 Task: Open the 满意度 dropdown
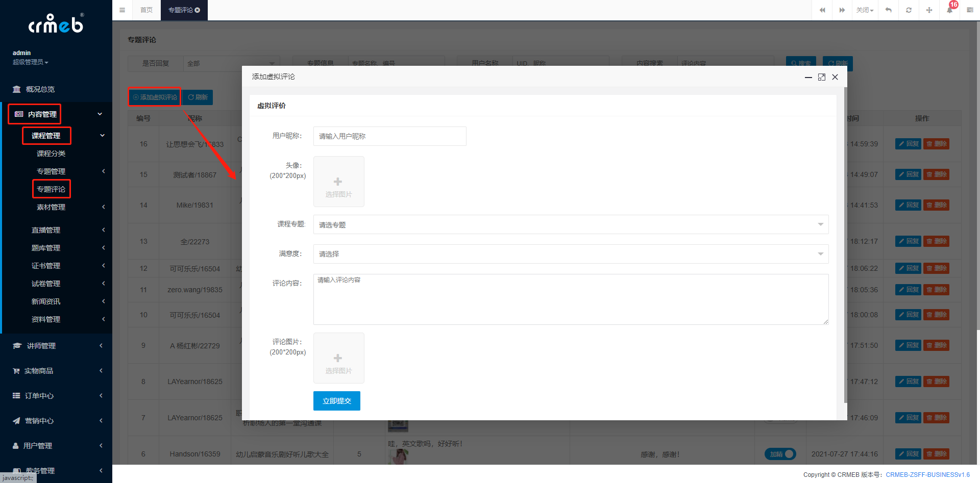click(570, 254)
